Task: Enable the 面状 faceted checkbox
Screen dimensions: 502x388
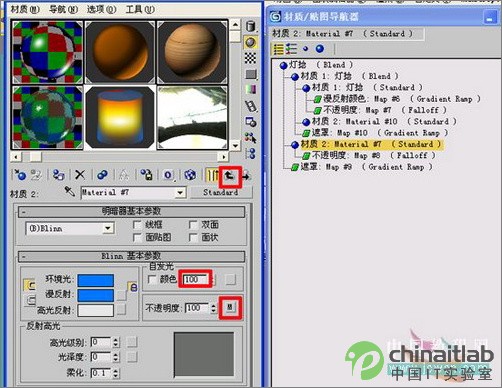Action: pos(193,237)
